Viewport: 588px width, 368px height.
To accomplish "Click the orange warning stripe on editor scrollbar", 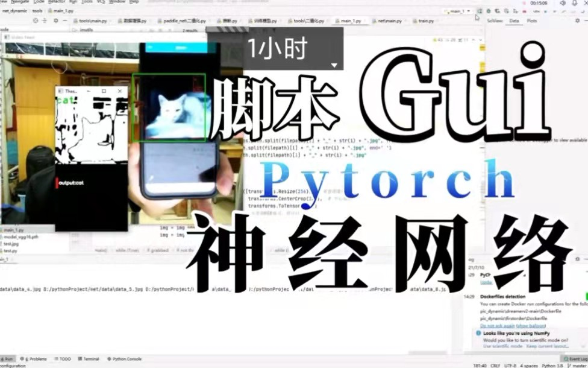I will coord(481,48).
